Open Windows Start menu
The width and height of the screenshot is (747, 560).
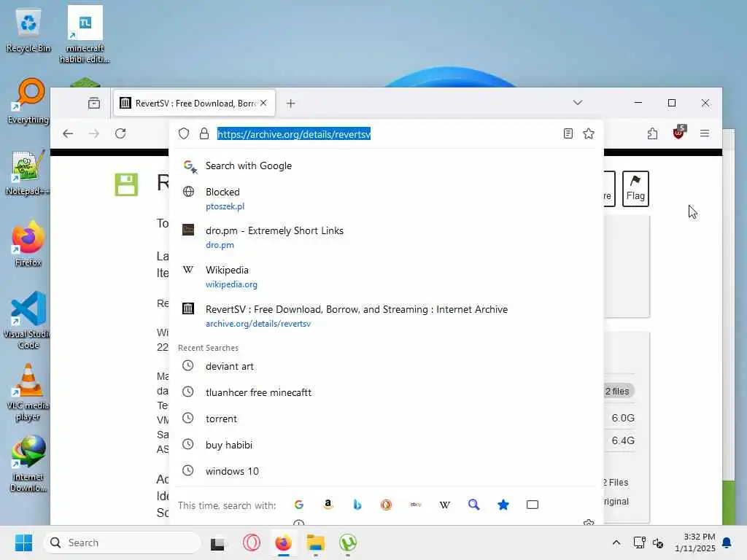coord(23,542)
